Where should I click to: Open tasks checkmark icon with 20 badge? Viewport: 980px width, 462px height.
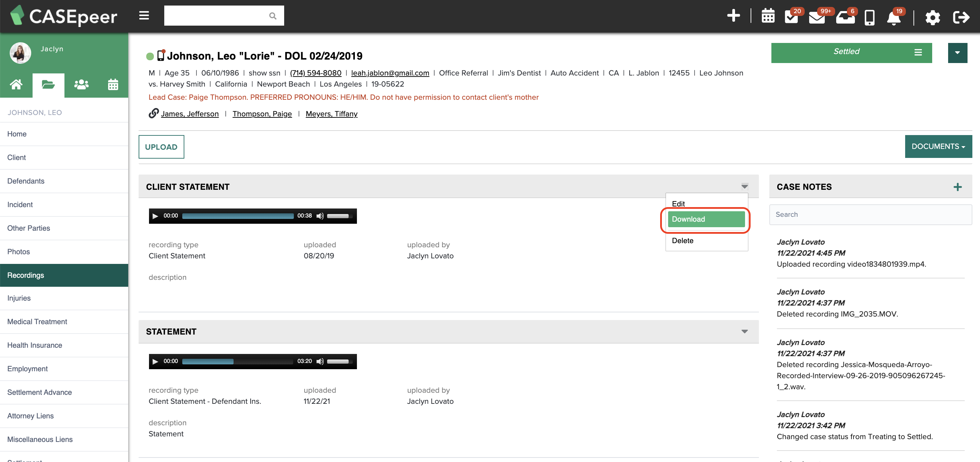pos(791,17)
